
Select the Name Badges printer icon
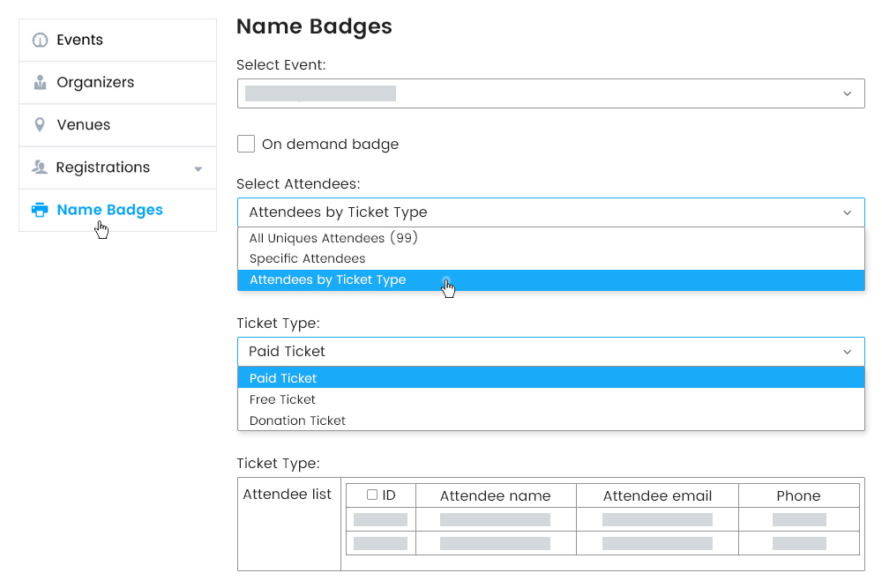pos(40,210)
